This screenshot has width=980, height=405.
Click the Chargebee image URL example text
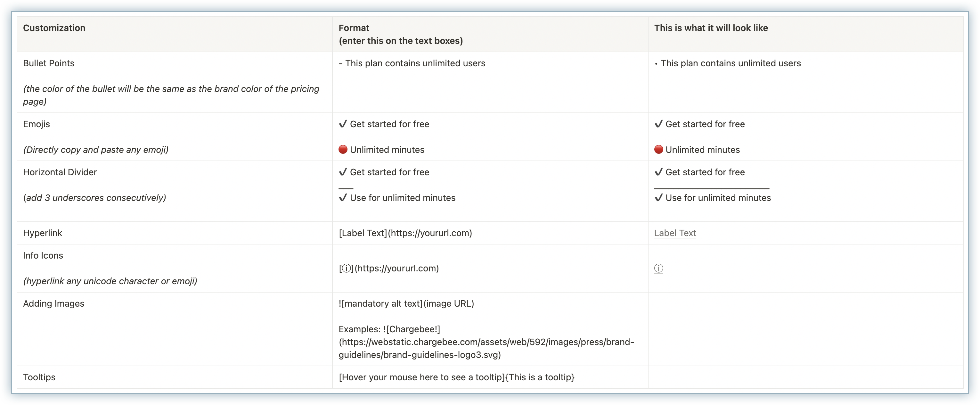(486, 342)
